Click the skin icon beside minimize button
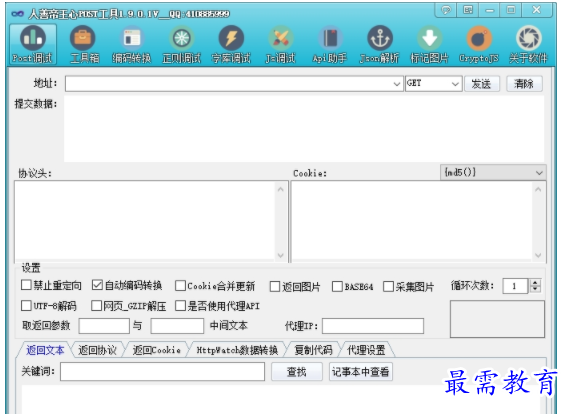Viewport: 566px width, 414px height. coord(468,10)
